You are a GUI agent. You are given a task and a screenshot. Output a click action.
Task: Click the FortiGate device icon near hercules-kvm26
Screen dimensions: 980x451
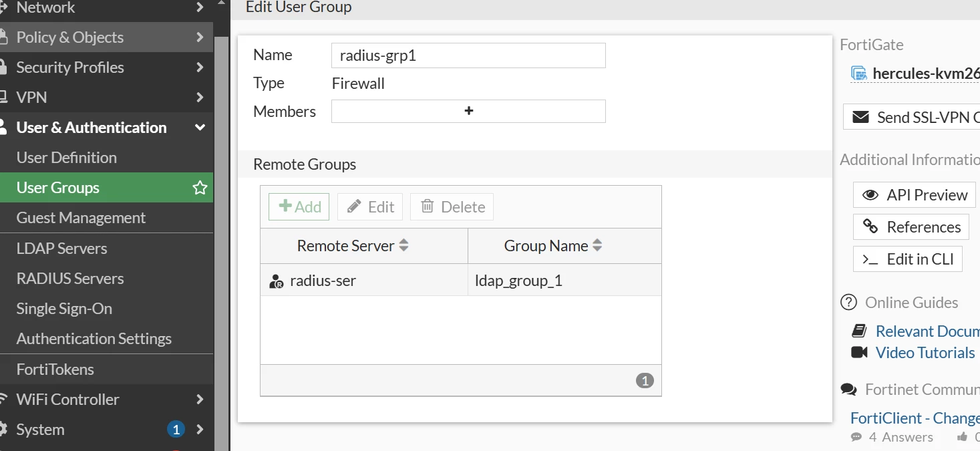[x=859, y=73]
